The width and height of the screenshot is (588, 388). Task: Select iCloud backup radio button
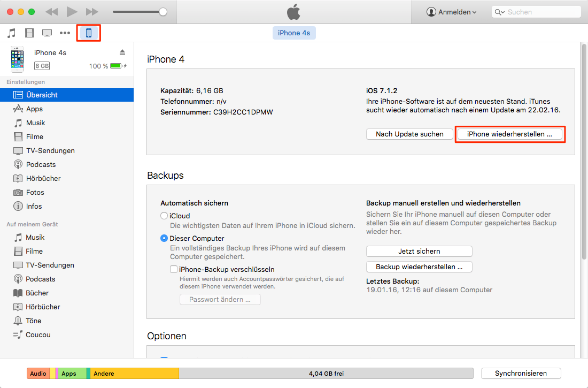(x=164, y=216)
